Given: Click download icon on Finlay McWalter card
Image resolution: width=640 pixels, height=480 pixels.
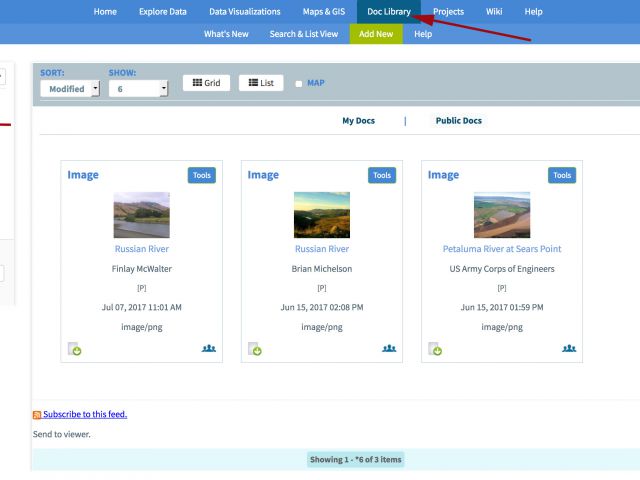Looking at the screenshot, I should (74, 349).
